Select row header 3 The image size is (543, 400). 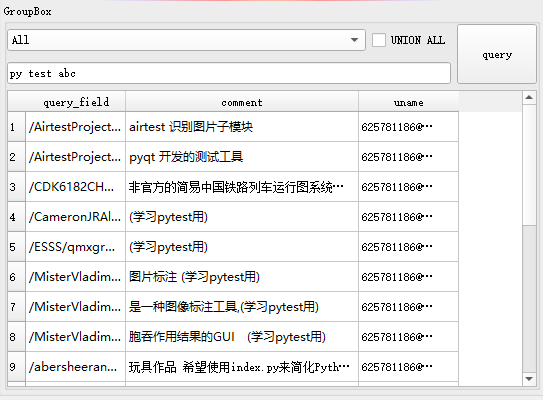[x=16, y=187]
